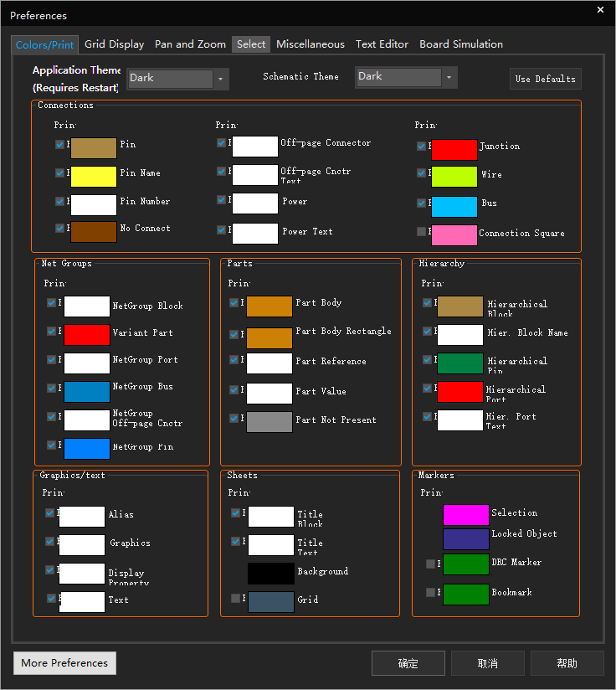616x690 pixels.
Task: Switch to the Grid Display tab
Action: 115,44
